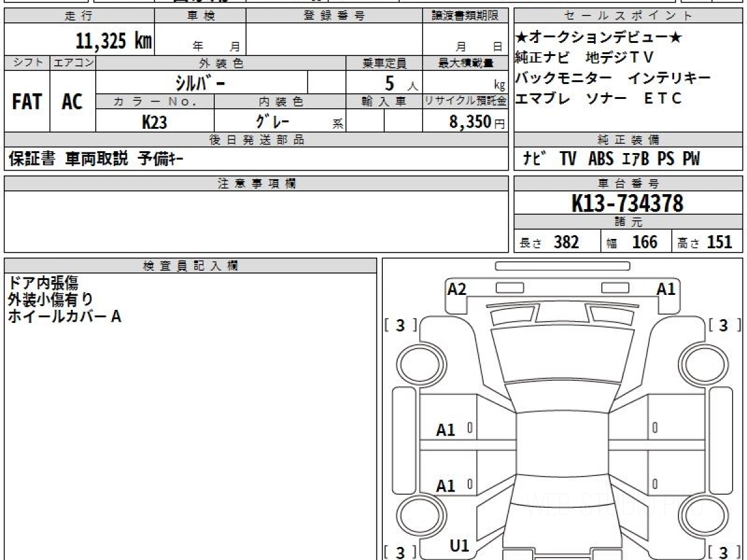The image size is (747, 560).
Task: Select the chassis number K13-734378
Action: pyautogui.click(x=627, y=203)
